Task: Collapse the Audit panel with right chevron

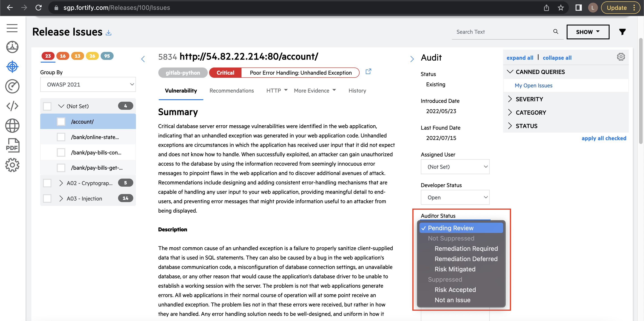Action: 412,59
